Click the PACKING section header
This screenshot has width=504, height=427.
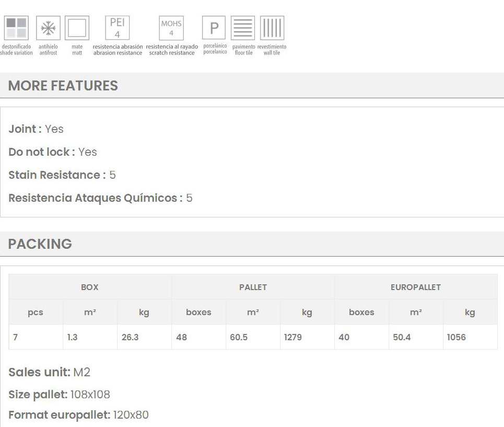(40, 244)
